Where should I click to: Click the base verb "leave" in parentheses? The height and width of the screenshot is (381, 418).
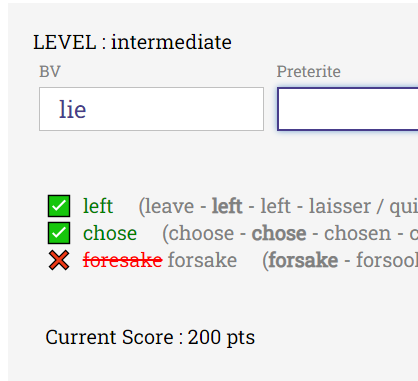coord(169,206)
